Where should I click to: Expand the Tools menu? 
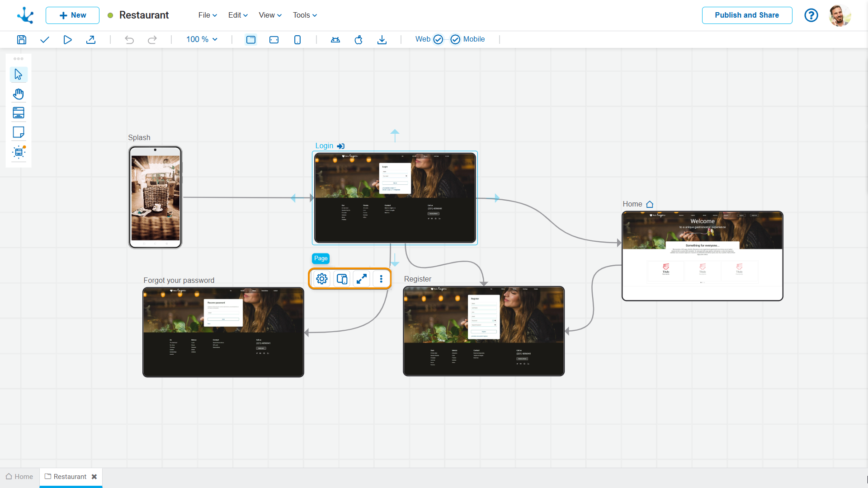[x=305, y=15]
